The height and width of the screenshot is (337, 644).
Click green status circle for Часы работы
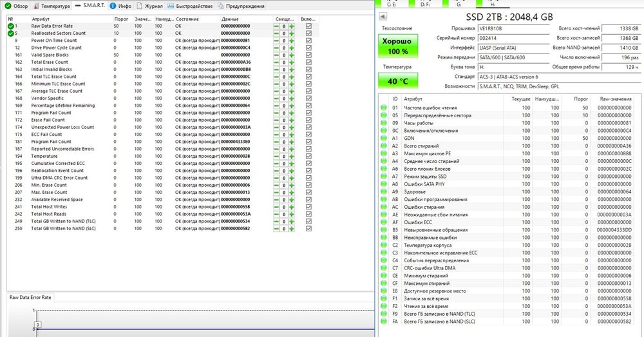[384, 123]
